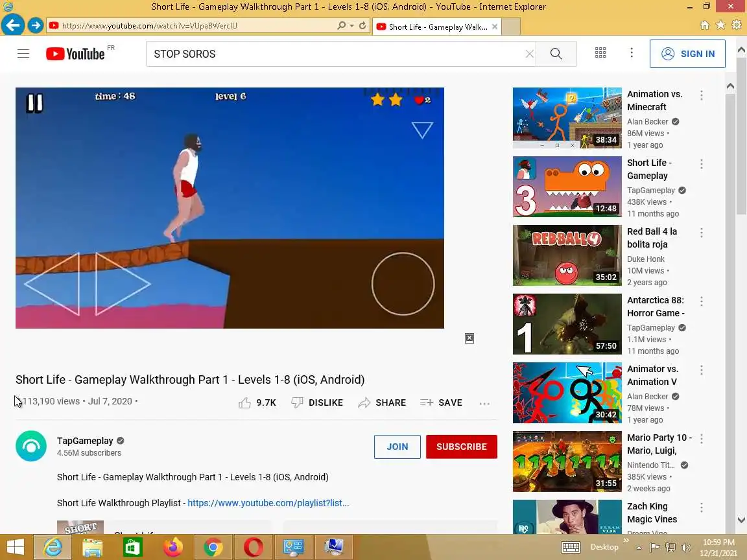Open the TapGameplay channel avatar
The width and height of the screenshot is (747, 560).
pos(31,446)
